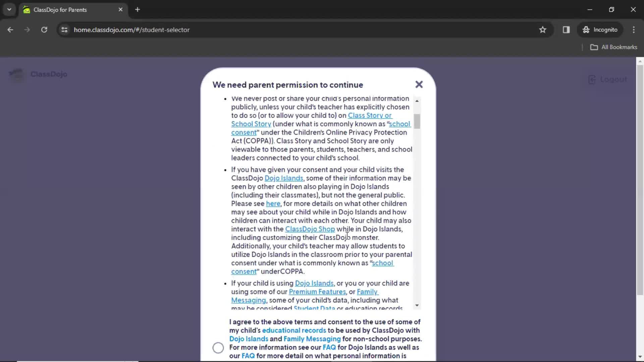Click the page scrollbar down arrow

tap(640, 357)
